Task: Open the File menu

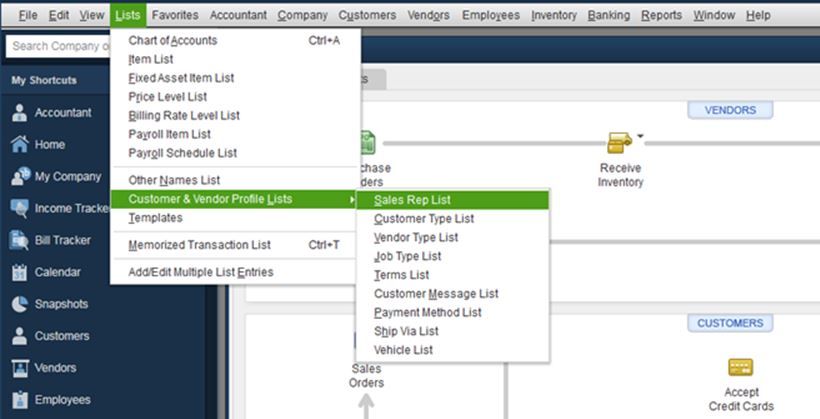Action: (x=28, y=16)
